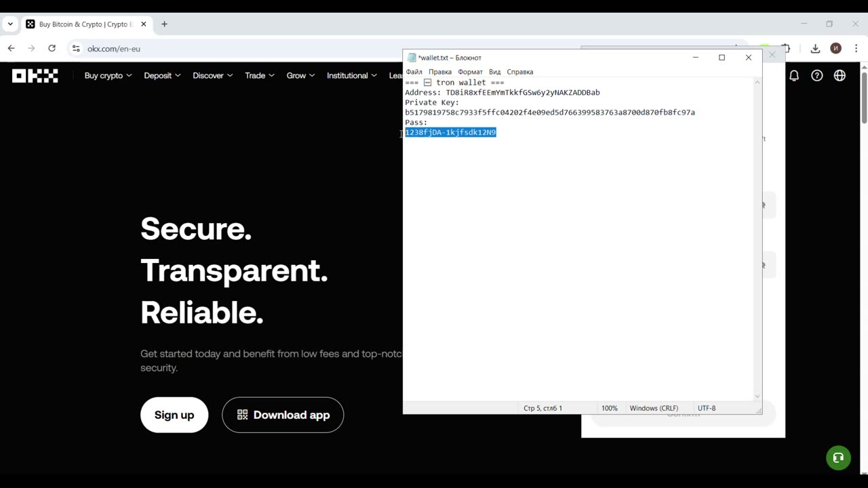Expand the Buy crypto menu

tap(108, 75)
